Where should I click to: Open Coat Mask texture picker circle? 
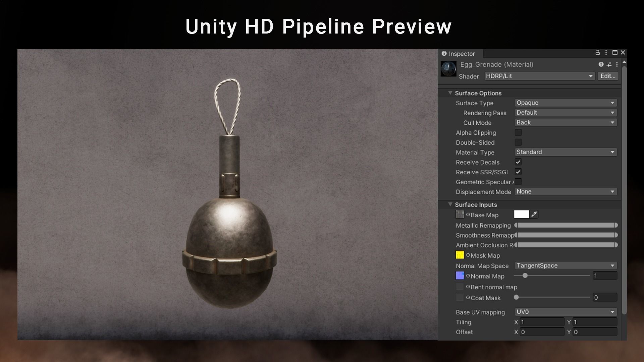(468, 297)
